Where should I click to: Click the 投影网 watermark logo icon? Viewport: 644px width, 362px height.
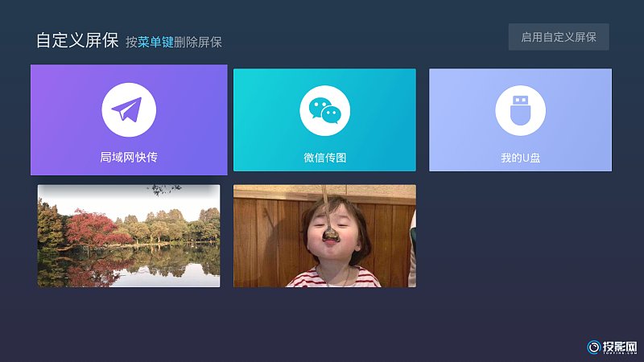(x=594, y=347)
